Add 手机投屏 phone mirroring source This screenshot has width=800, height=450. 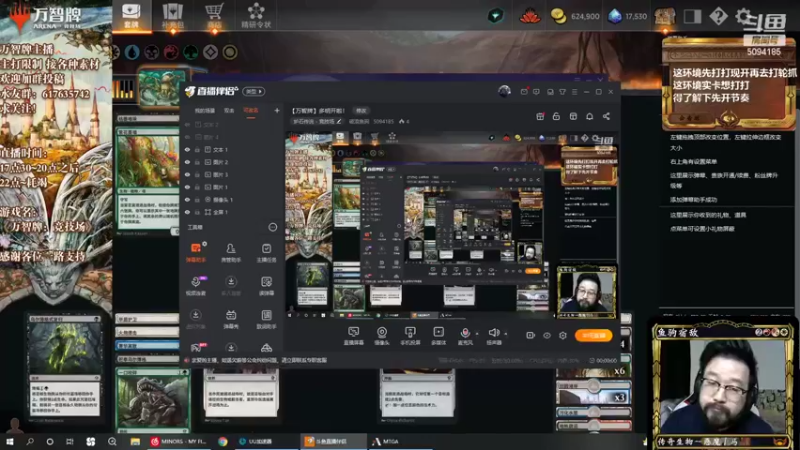pyautogui.click(x=410, y=336)
